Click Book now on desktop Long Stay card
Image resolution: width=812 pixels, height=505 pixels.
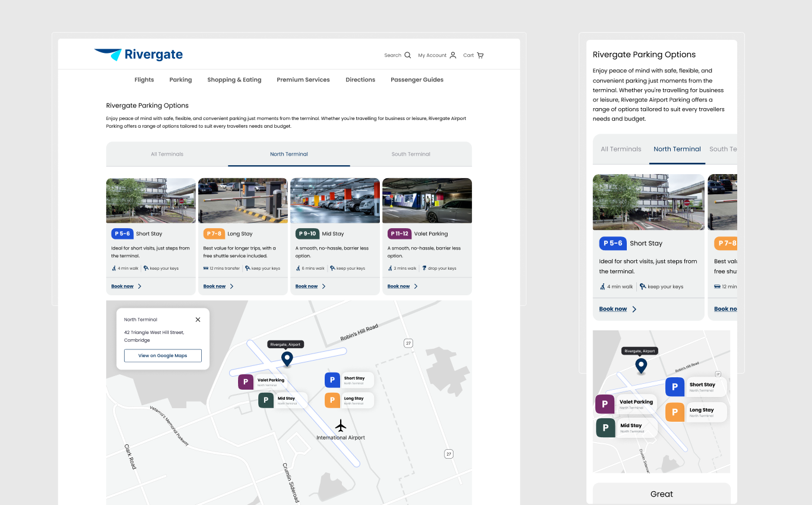214,286
